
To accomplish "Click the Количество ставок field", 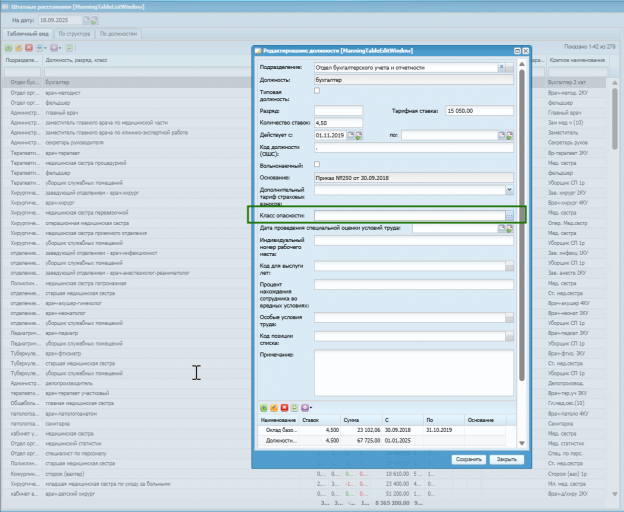I will pyautogui.click(x=338, y=123).
